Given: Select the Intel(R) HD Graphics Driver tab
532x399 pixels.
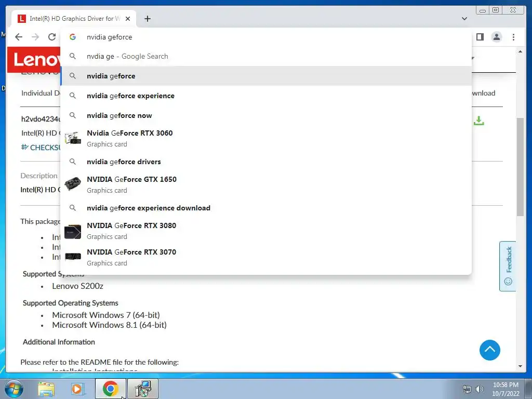Looking at the screenshot, I should (x=74, y=19).
